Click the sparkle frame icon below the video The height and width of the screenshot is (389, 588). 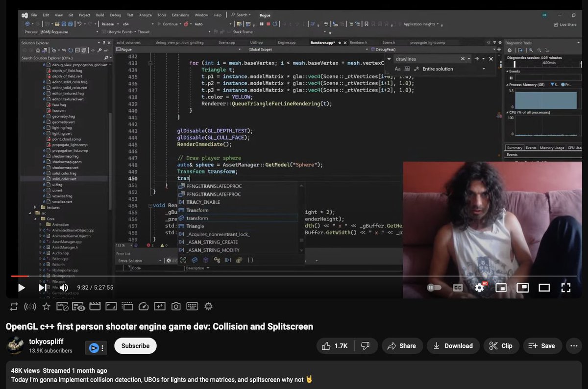(x=160, y=307)
